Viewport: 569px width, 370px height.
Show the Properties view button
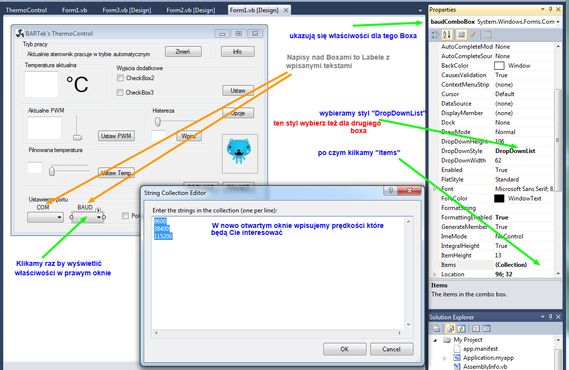coord(461,35)
